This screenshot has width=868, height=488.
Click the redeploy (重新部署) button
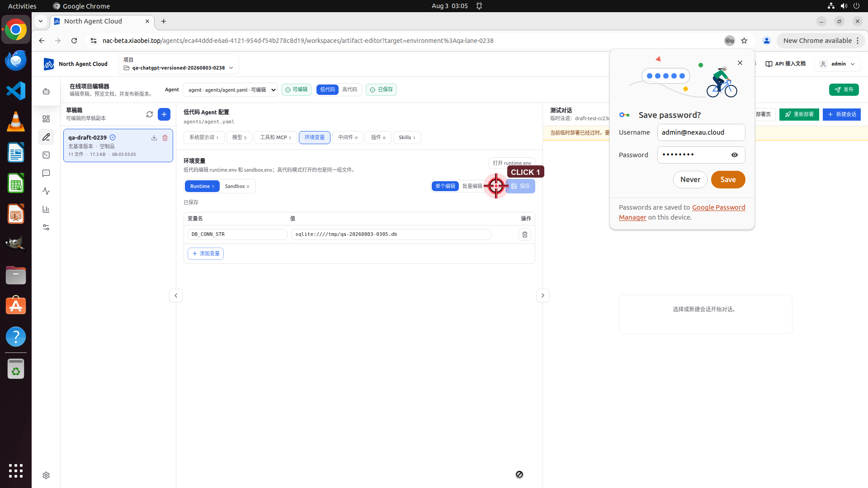pyautogui.click(x=799, y=114)
